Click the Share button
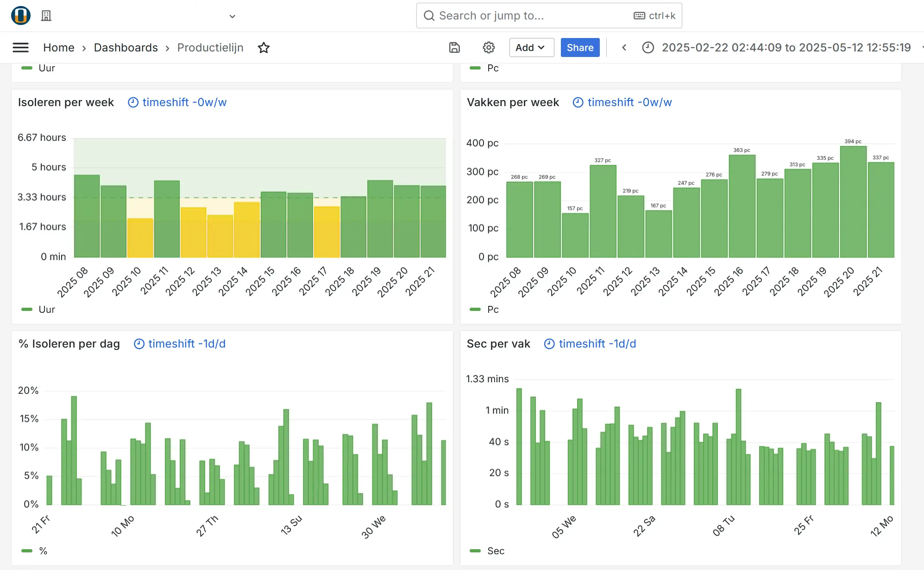 [x=580, y=47]
